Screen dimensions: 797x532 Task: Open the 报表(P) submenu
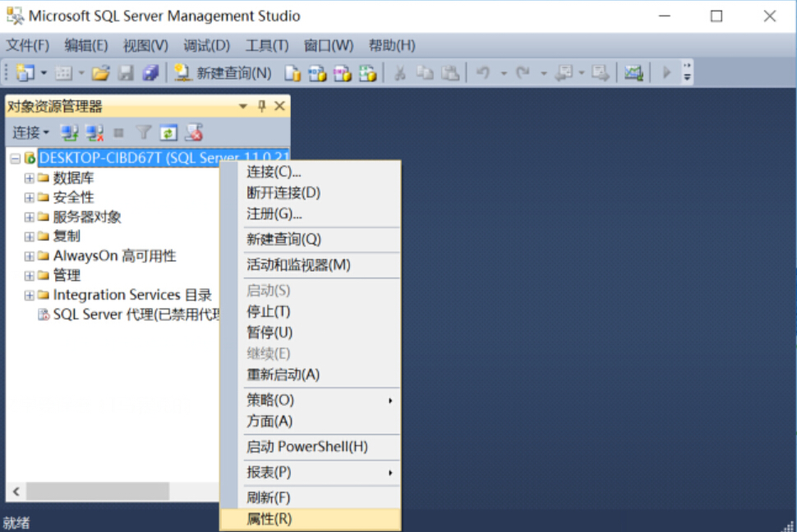pos(311,473)
